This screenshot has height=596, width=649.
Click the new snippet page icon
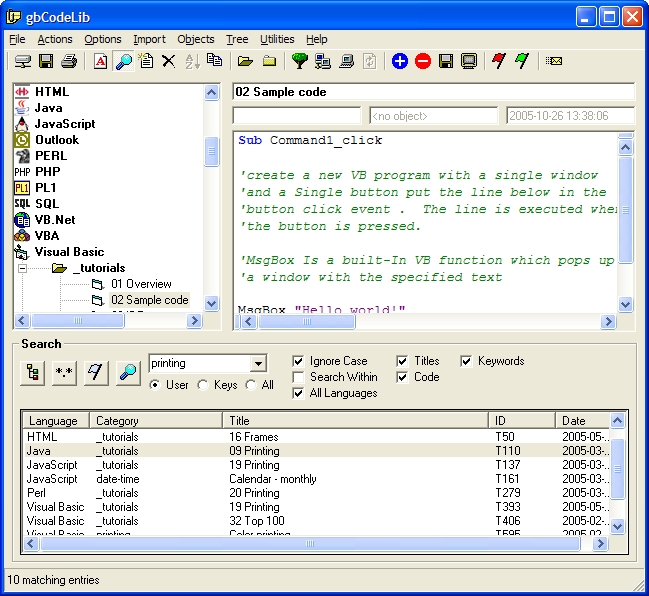point(146,62)
